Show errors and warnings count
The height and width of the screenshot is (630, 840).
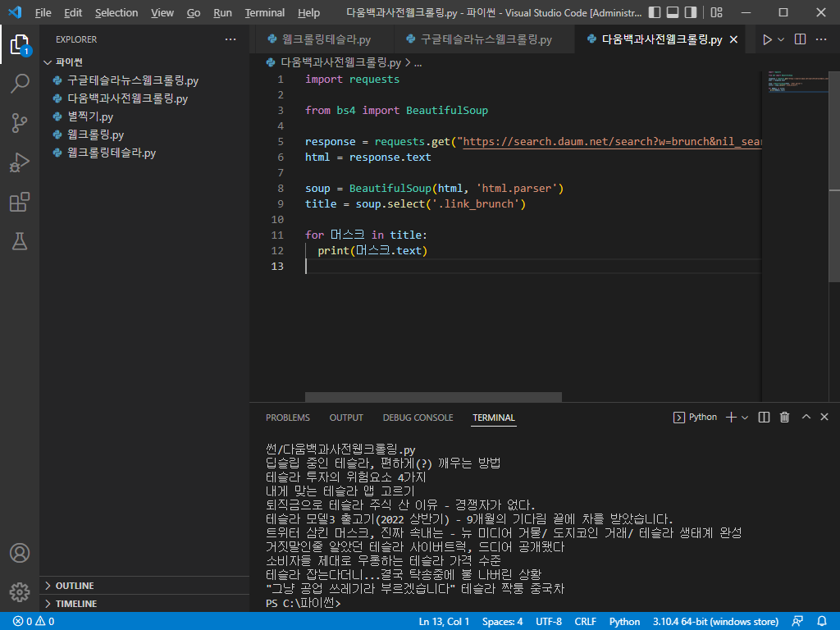point(33,622)
